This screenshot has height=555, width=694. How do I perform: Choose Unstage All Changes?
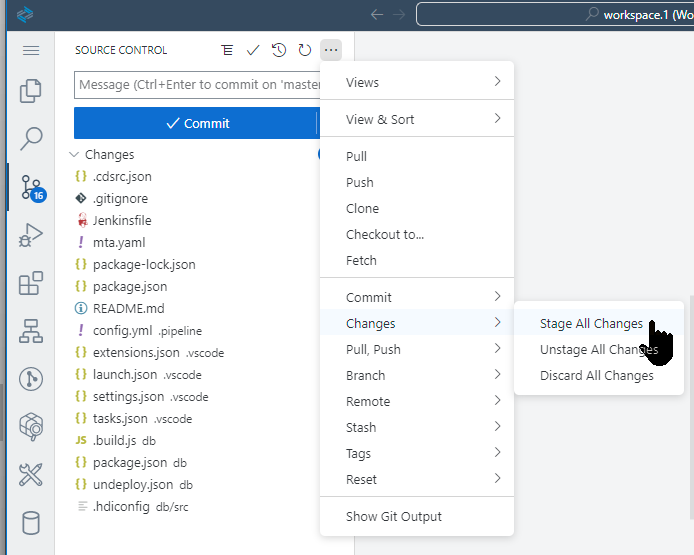[x=599, y=350]
